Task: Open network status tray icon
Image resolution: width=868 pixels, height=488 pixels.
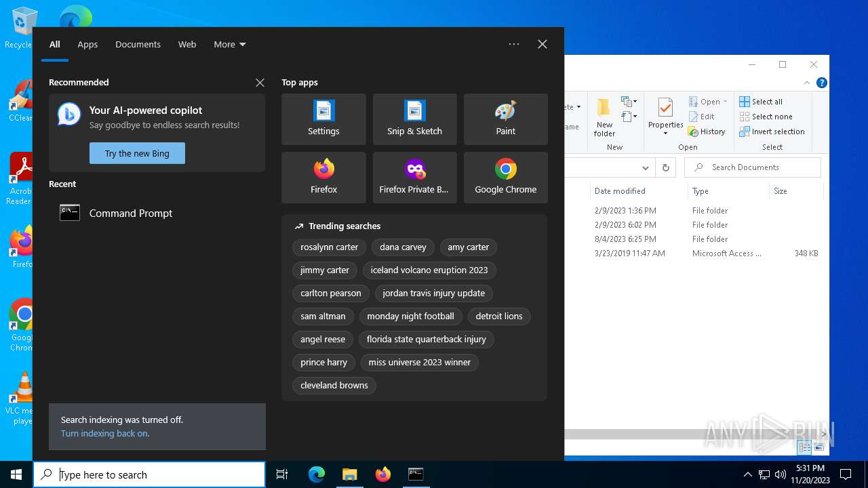Action: 764,474
